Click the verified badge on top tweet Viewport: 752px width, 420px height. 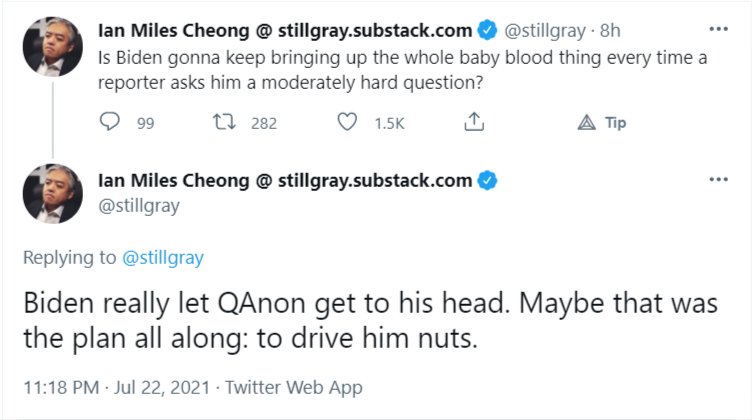coord(488,30)
